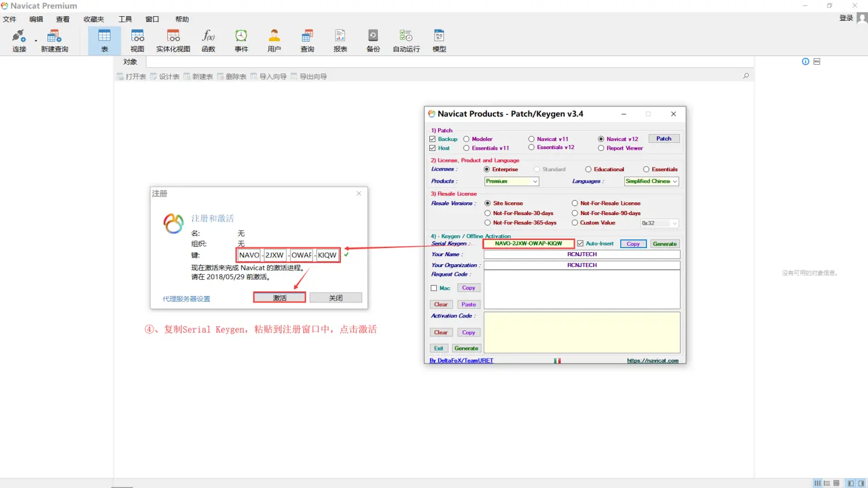
Task: Click the 删除表 delete table button
Action: 232,76
